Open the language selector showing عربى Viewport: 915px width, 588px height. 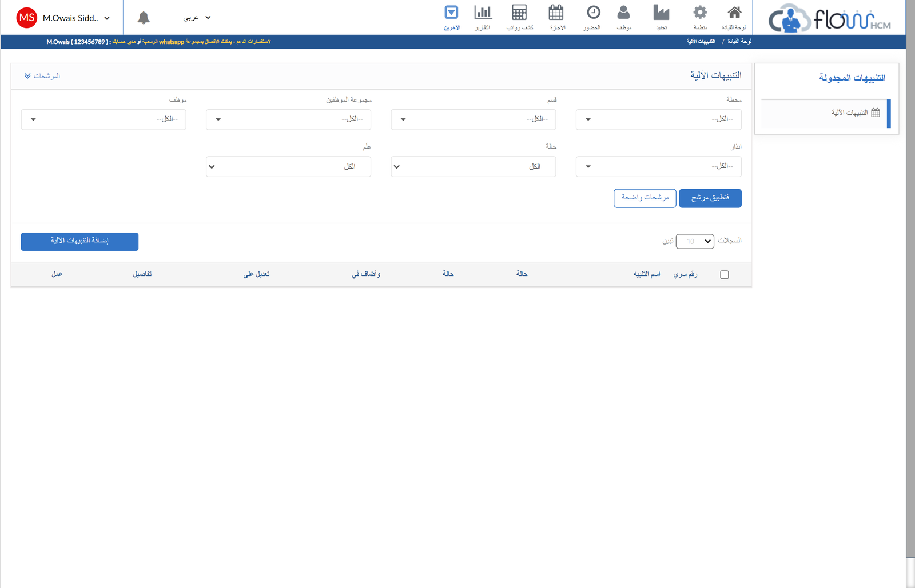pos(197,18)
